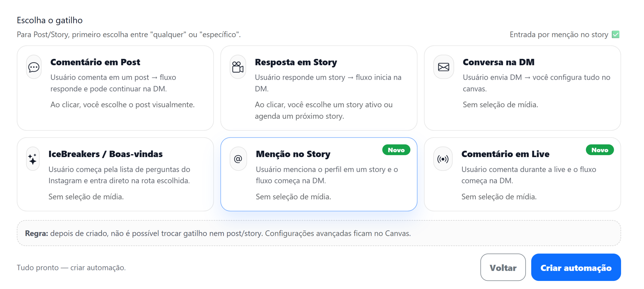Click the Novo badge on Comentário em Live
The image size is (644, 289).
(600, 150)
